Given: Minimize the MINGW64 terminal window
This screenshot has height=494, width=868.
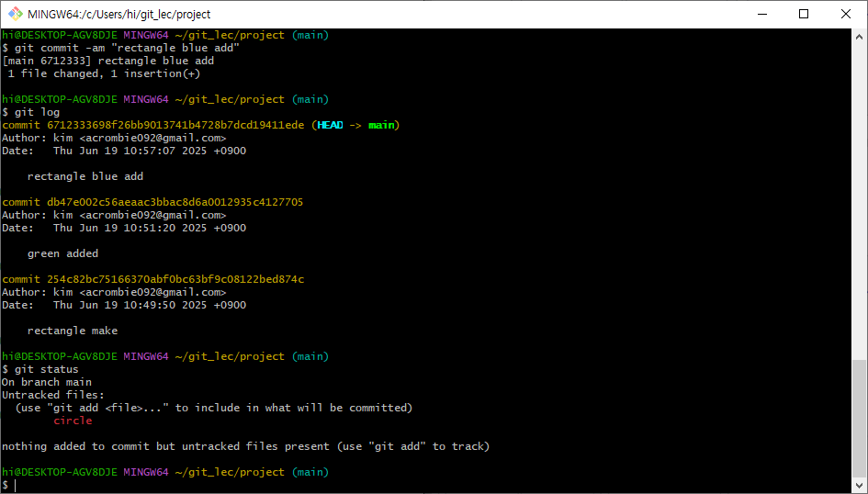Looking at the screenshot, I should coord(761,14).
